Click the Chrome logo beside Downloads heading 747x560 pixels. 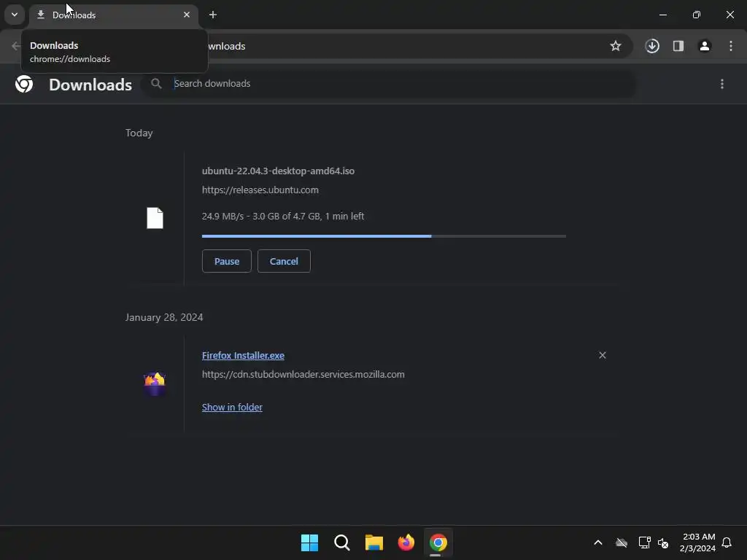click(24, 85)
